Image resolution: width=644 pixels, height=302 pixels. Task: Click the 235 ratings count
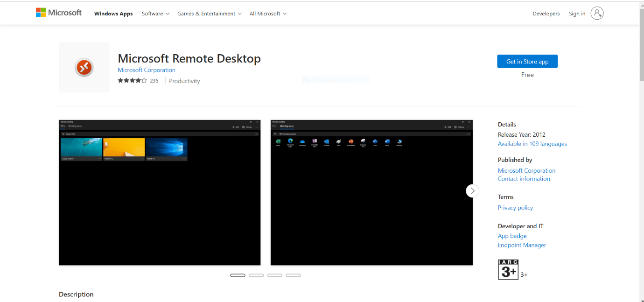(154, 81)
